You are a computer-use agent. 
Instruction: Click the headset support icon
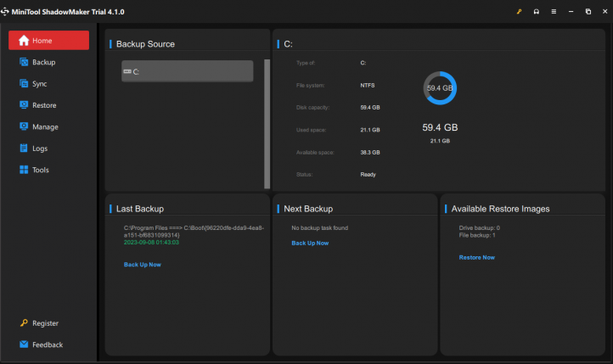click(537, 12)
